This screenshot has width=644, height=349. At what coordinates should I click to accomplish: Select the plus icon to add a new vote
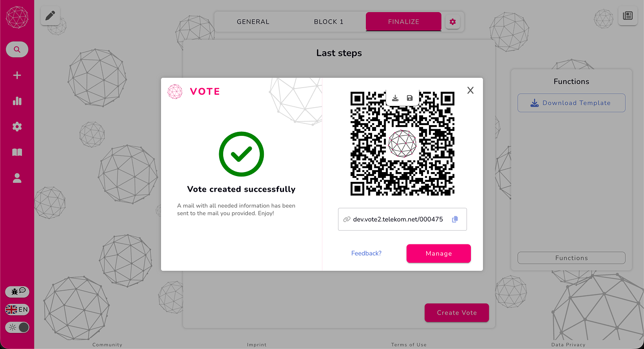pos(17,75)
